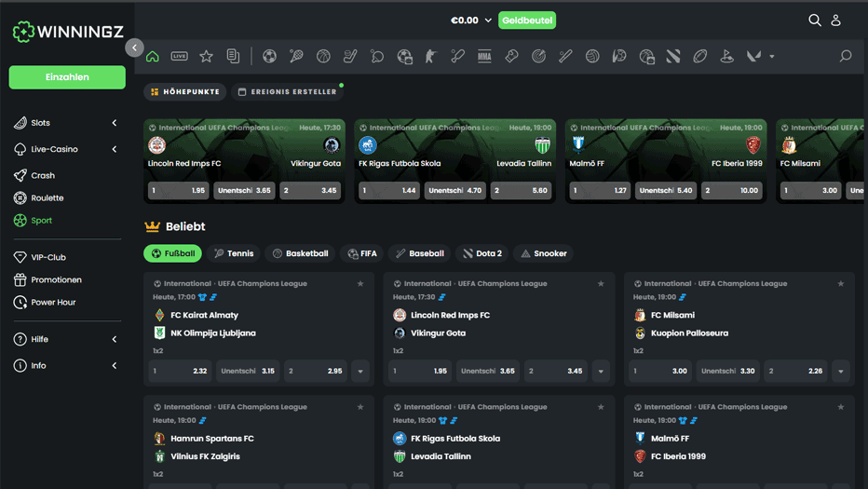Favorite Lincoln Red Imps match in Beliebt

pos(601,283)
